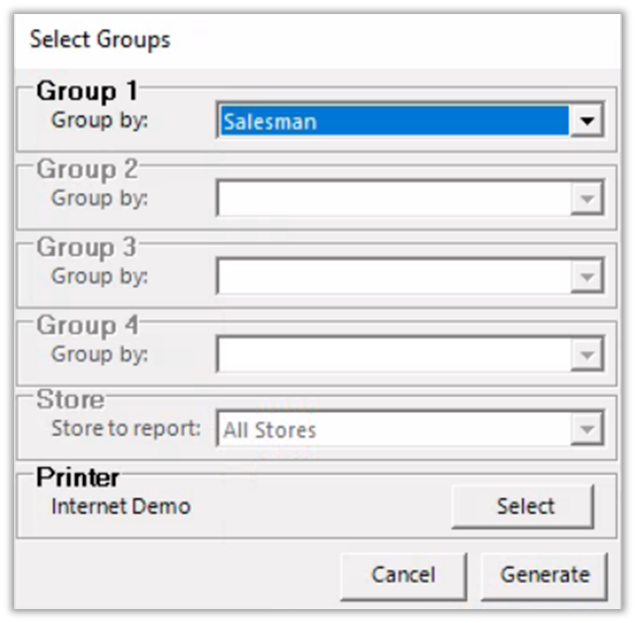636x623 pixels.
Task: Generate the report
Action: pyautogui.click(x=545, y=575)
